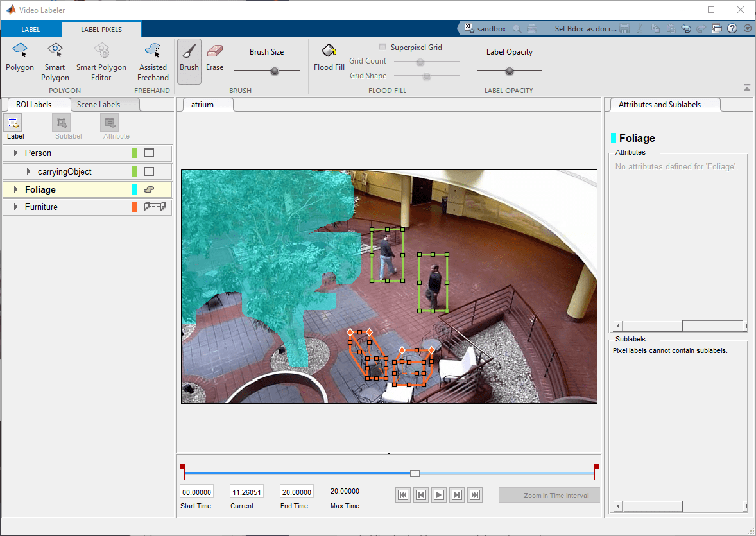The image size is (756, 536).
Task: Switch to the LABEL ribbon tab
Action: (x=30, y=30)
